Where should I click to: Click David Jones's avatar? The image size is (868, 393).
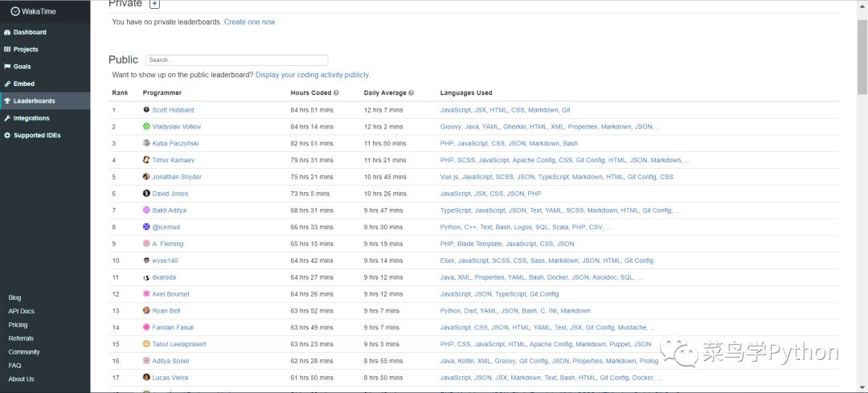146,193
